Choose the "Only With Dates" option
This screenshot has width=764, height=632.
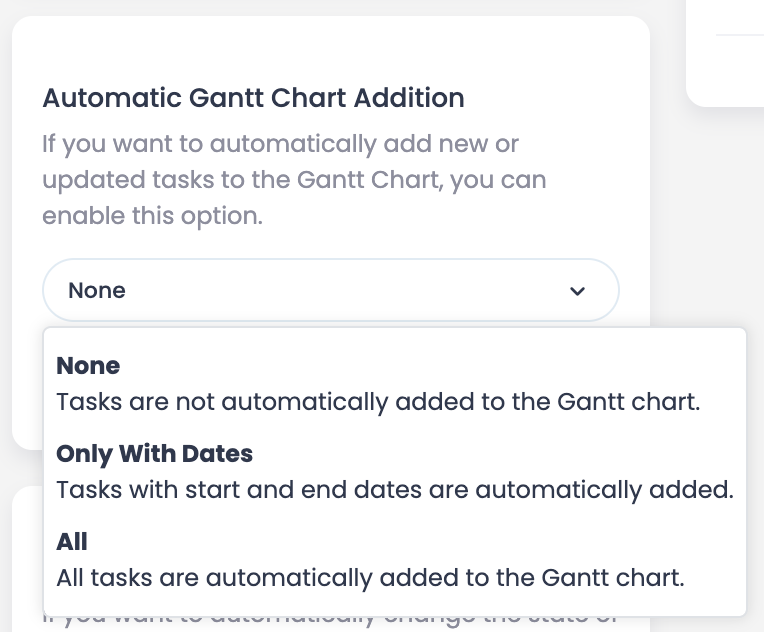(154, 454)
